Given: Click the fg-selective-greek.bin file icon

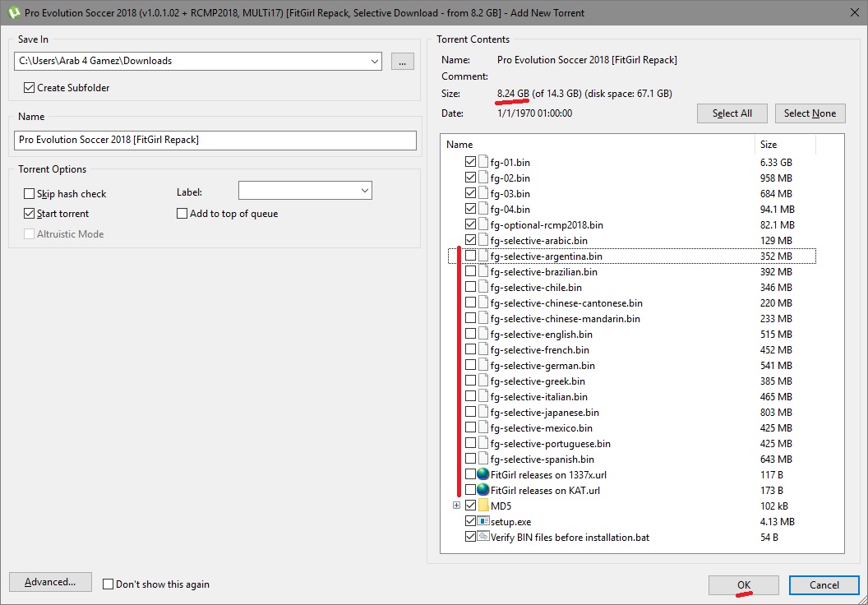Looking at the screenshot, I should point(483,381).
